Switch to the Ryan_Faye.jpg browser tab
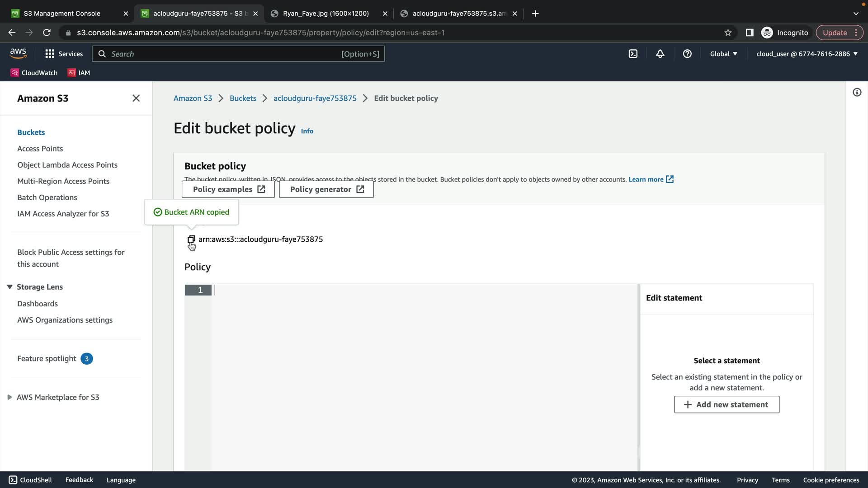Viewport: 868px width, 488px height. click(325, 14)
